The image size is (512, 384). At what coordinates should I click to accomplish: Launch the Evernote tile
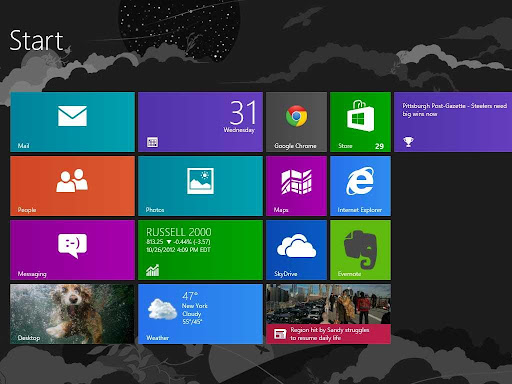360,250
